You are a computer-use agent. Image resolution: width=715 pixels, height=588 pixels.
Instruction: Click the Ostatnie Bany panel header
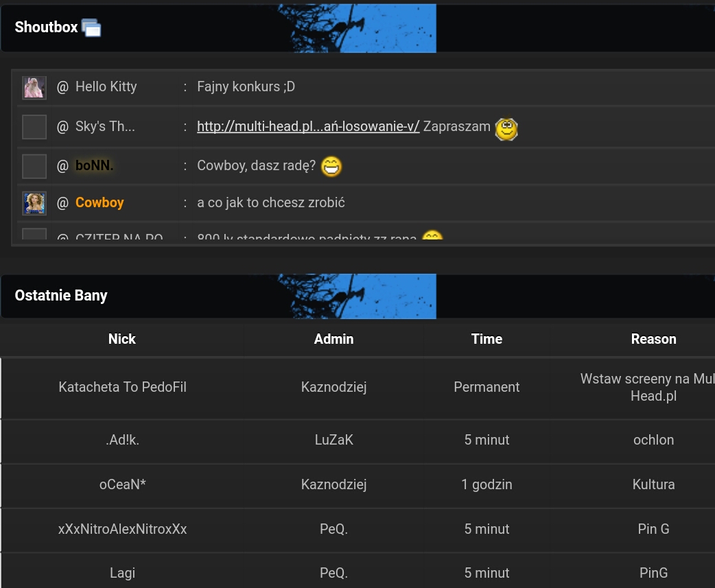pyautogui.click(x=61, y=296)
